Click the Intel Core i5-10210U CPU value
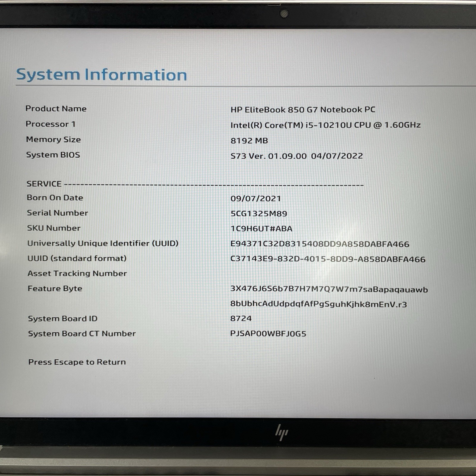Screen dimensions: 476x476 click(325, 125)
